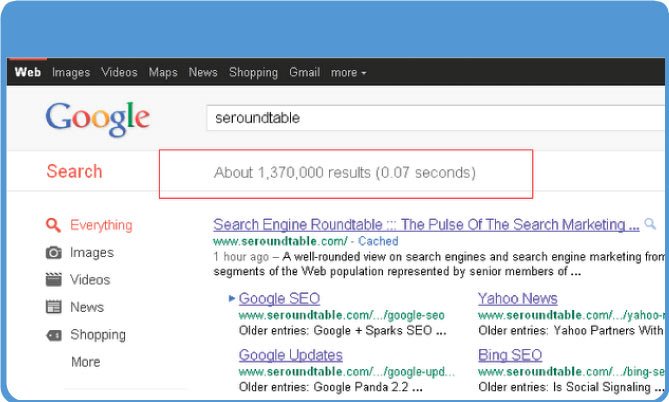669x402 pixels.
Task: Expand the more dropdown in top bar
Action: click(349, 73)
